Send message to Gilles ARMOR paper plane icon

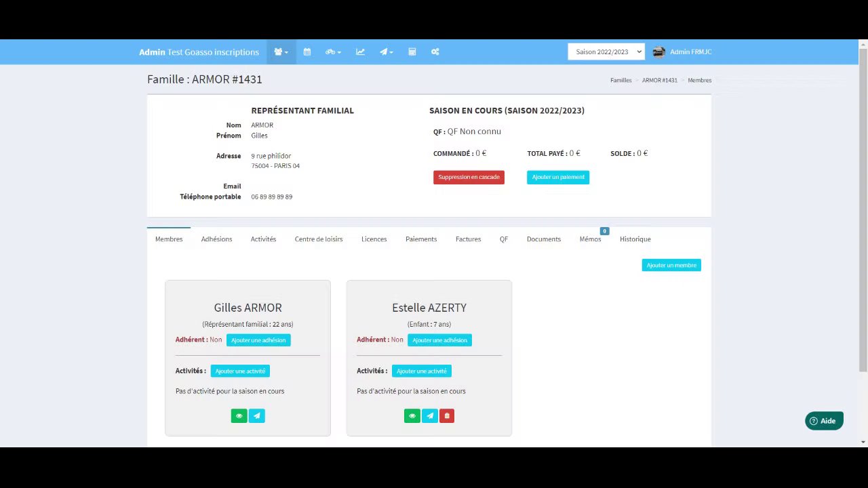pyautogui.click(x=256, y=416)
